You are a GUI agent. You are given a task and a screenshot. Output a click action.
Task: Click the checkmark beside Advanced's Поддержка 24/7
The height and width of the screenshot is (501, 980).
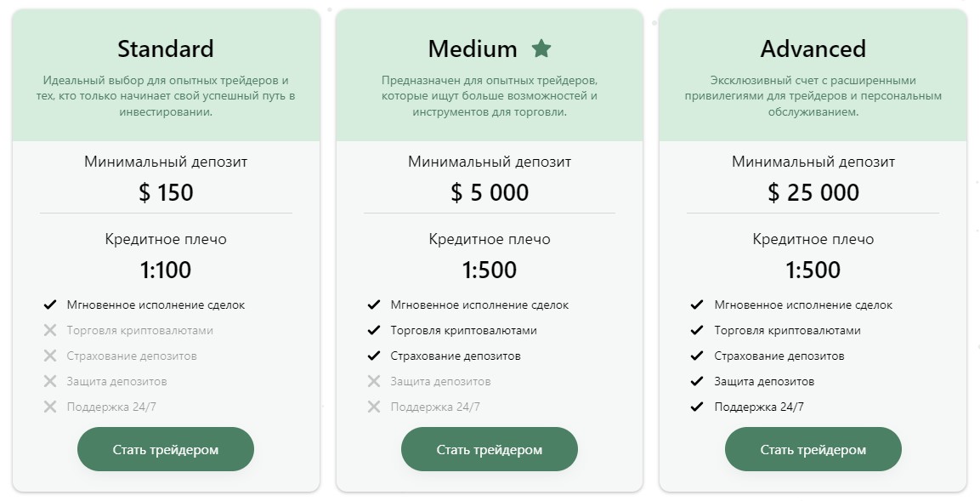(x=697, y=407)
